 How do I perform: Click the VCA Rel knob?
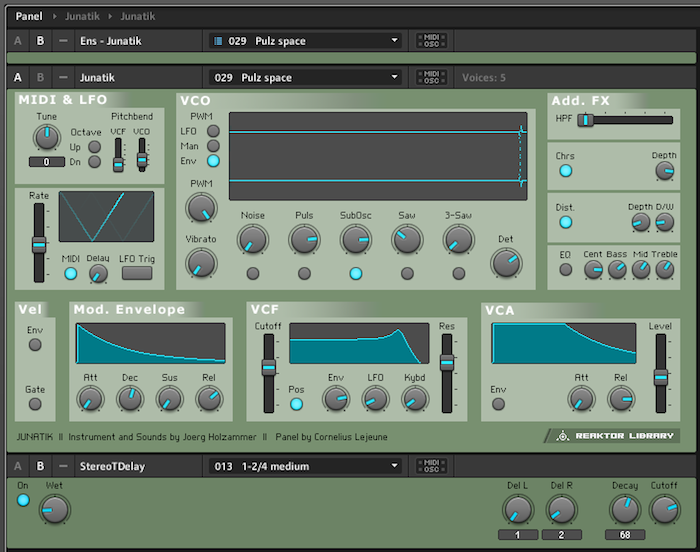coord(621,399)
